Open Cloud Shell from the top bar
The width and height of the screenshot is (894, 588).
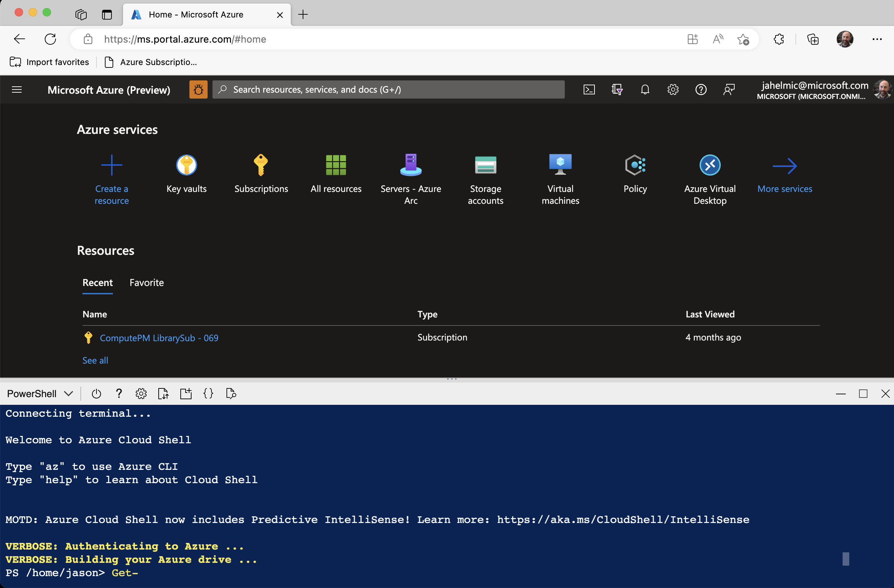click(589, 89)
